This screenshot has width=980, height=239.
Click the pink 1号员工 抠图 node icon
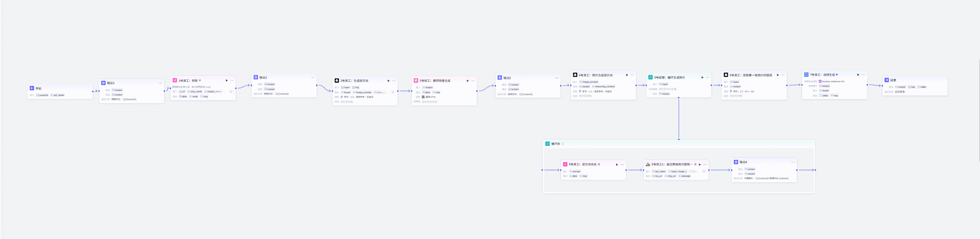click(175, 80)
